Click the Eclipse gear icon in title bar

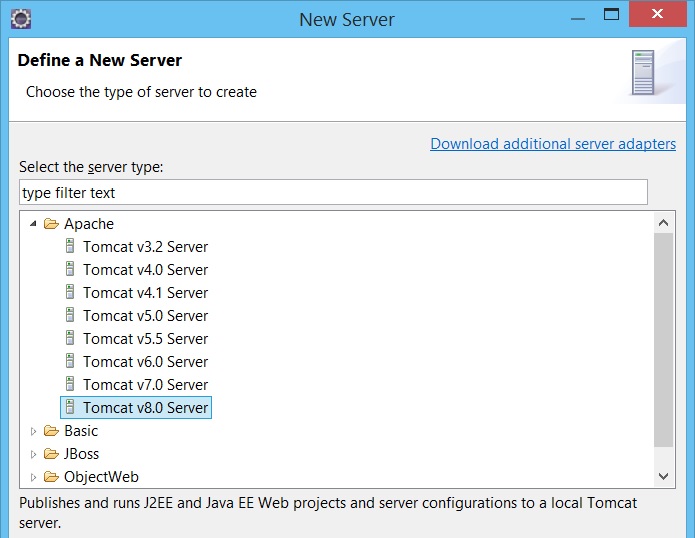[20, 19]
